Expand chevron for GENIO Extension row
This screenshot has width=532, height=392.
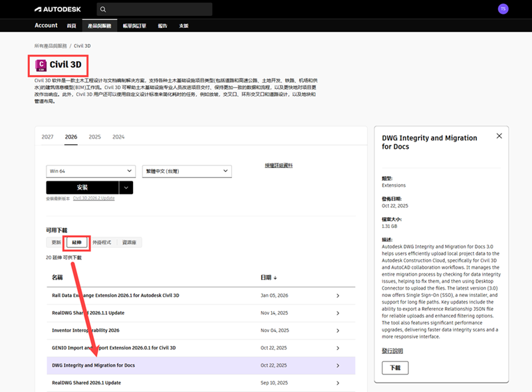[x=338, y=348]
